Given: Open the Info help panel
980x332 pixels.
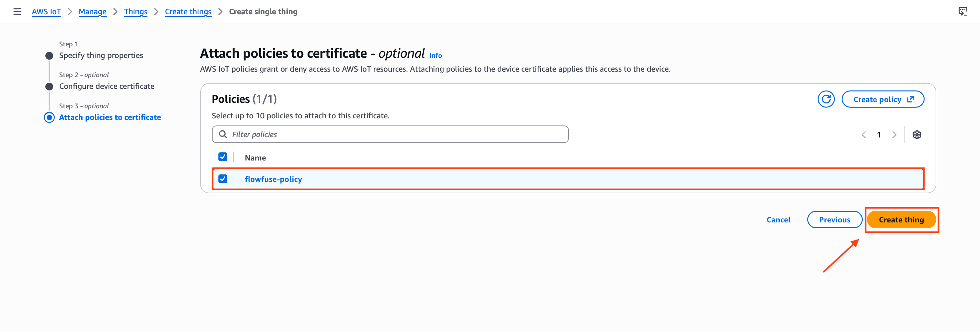Looking at the screenshot, I should point(435,55).
